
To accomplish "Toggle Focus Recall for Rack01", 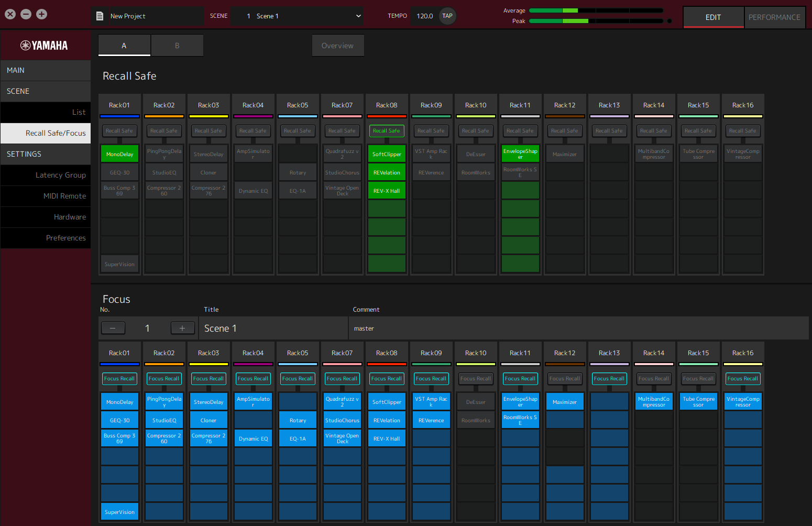I will [x=119, y=378].
